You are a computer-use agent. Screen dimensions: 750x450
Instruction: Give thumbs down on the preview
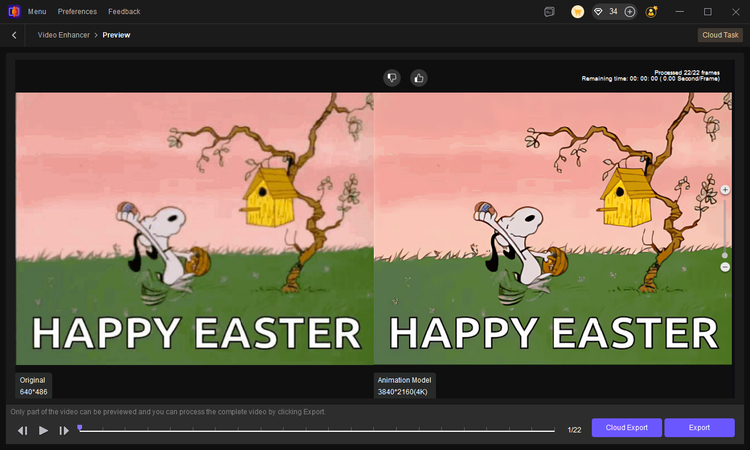(392, 78)
